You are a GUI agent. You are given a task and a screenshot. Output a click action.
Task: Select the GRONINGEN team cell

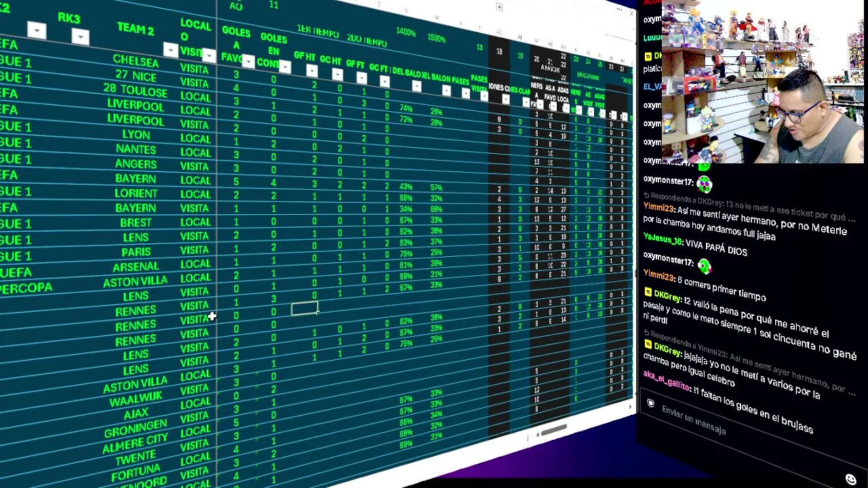[136, 428]
